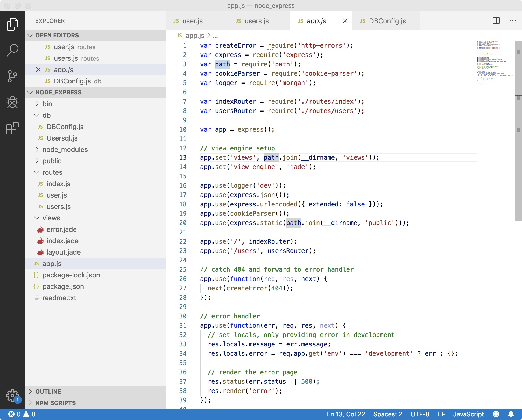Viewport: 522px width, 420px height.
Task: Open the Source Control view
Action: 12,76
